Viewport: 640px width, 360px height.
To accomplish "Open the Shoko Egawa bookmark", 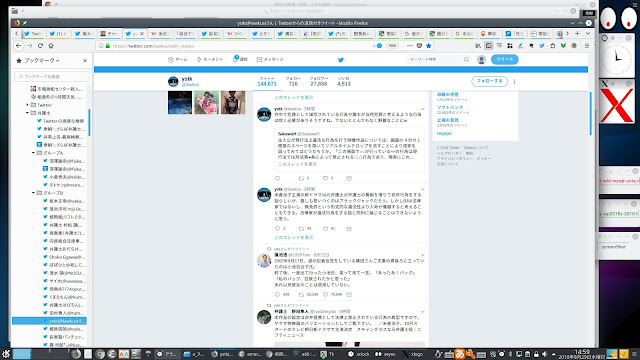I will [x=64, y=257].
